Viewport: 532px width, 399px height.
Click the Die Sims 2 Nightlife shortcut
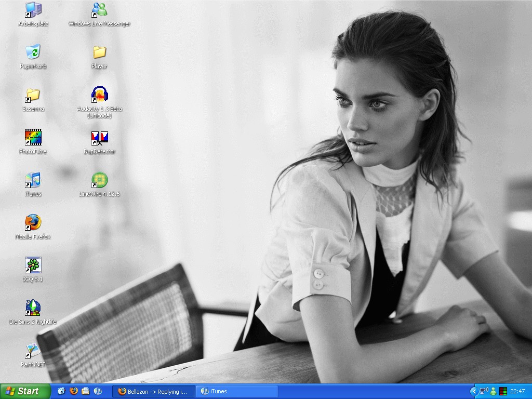[x=33, y=308]
